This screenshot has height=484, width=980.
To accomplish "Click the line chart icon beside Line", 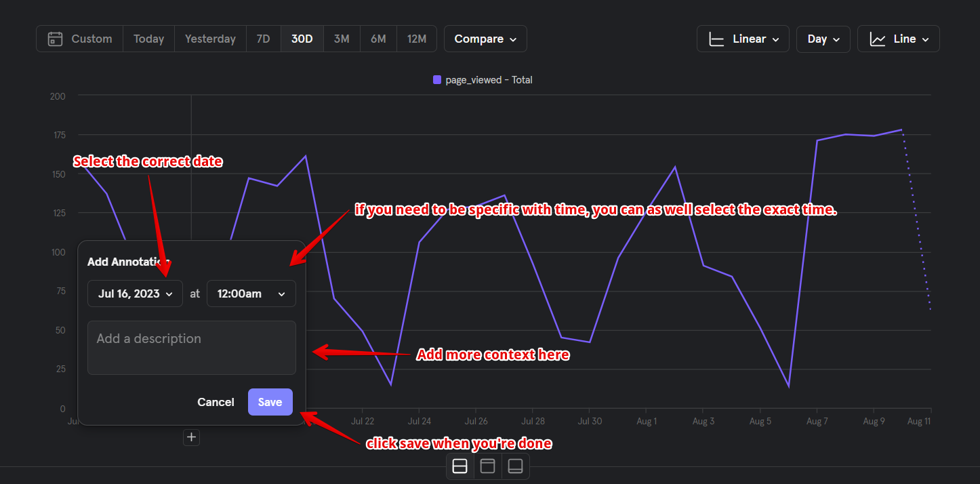I will click(x=877, y=39).
